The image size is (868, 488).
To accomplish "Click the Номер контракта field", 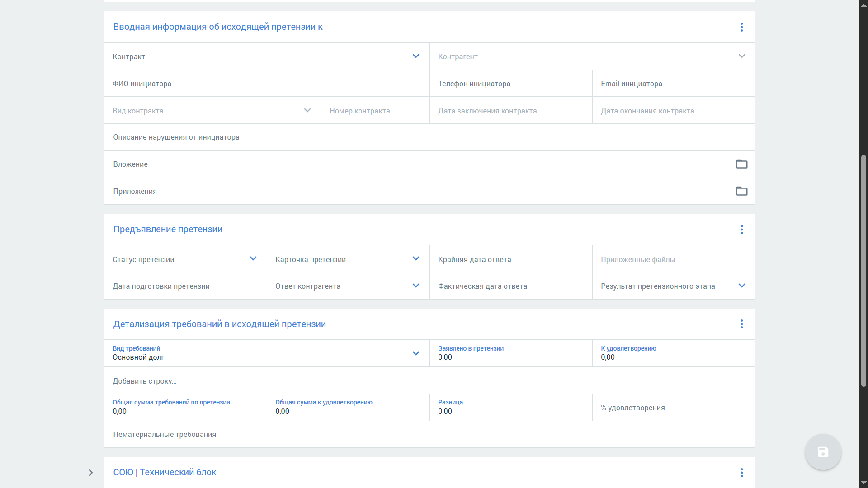I will coord(375,110).
